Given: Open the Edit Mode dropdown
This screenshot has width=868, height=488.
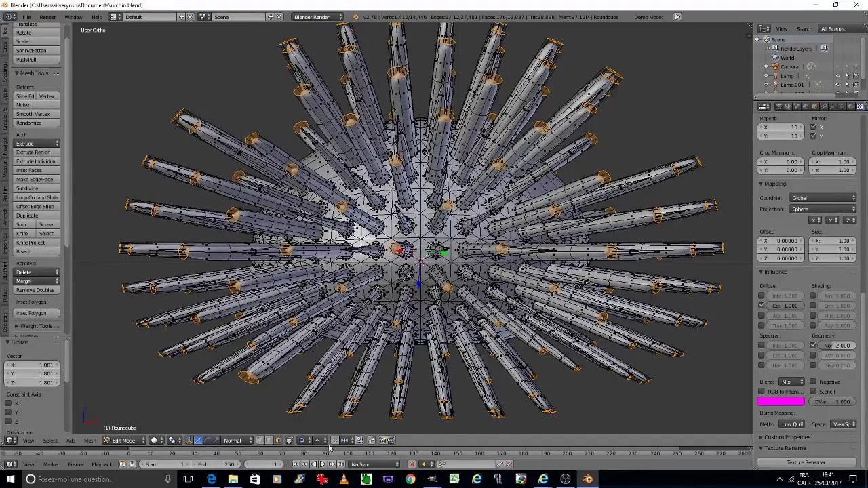Looking at the screenshot, I should (125, 441).
